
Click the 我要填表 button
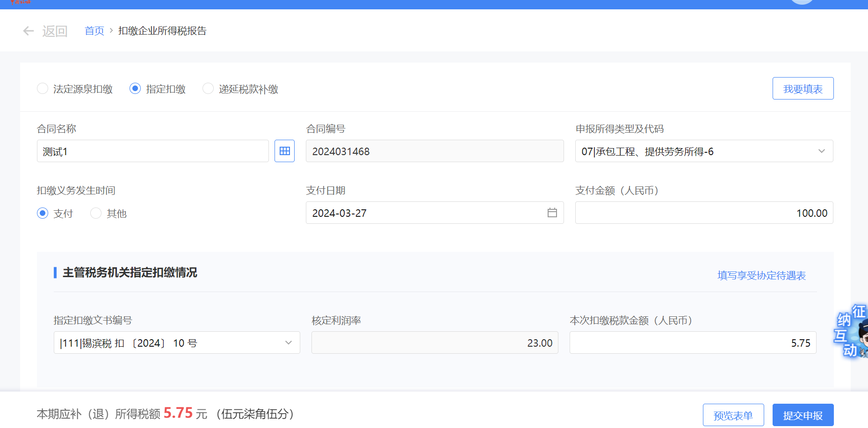(x=803, y=88)
